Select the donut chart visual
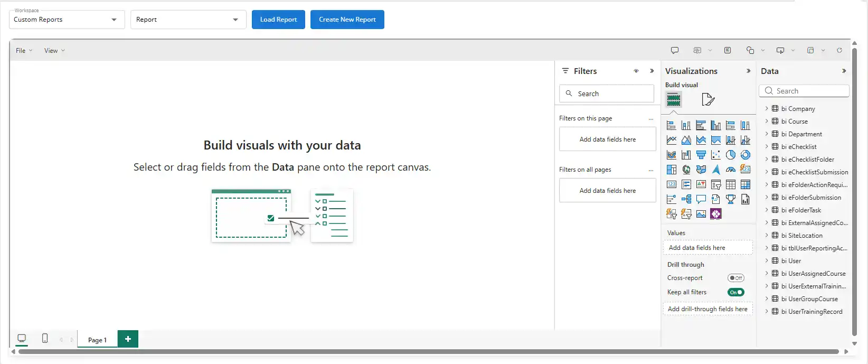The image size is (868, 364). tap(745, 155)
